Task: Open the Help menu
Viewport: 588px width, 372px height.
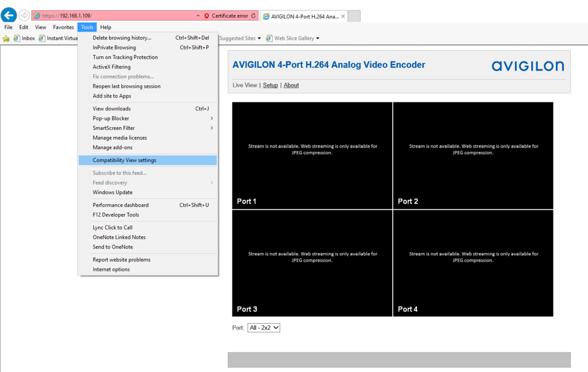Action: click(106, 27)
